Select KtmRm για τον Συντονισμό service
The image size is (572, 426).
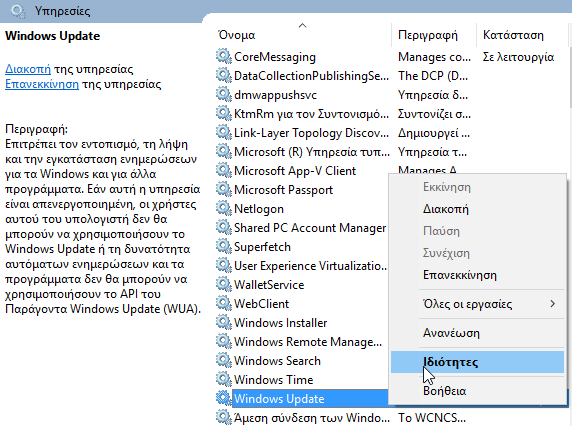tap(311, 114)
